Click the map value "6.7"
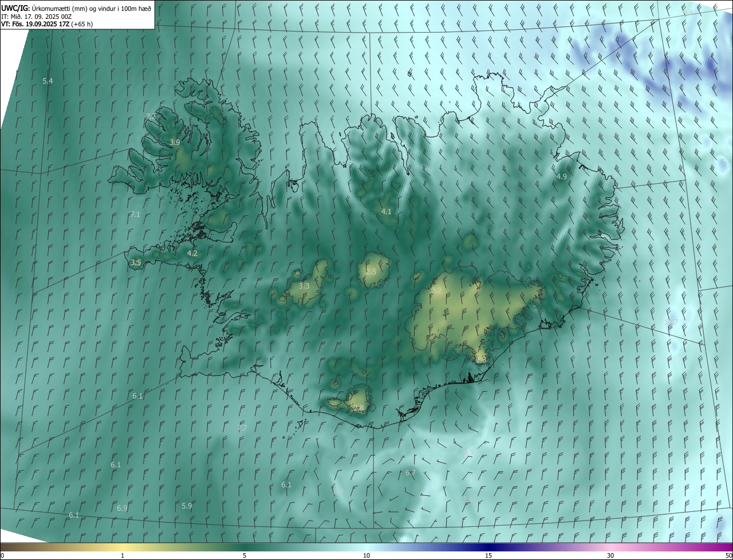Image resolution: width=733 pixels, height=560 pixels. click(410, 472)
